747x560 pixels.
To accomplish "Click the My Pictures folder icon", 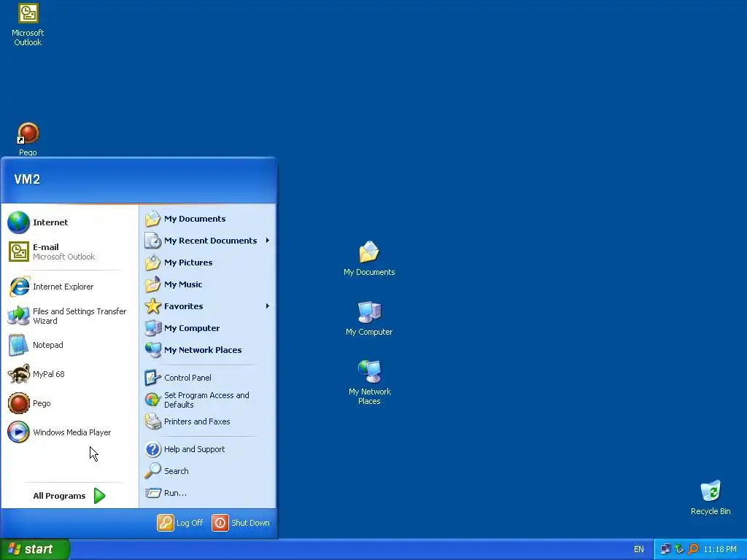I will pos(153,262).
